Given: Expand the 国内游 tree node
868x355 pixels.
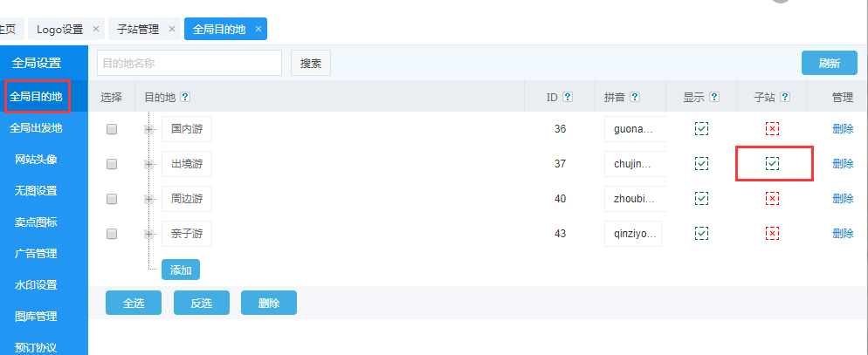Looking at the screenshot, I should 149,129.
